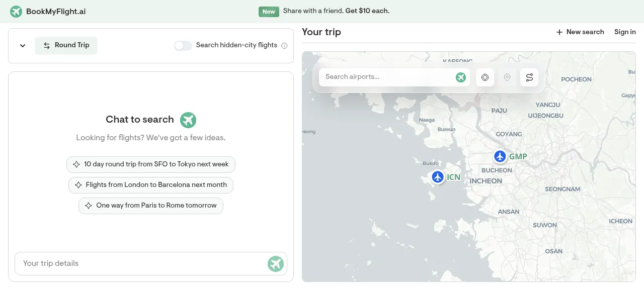Pick One way Paris to Rome suggestion
644x290 pixels.
coord(151,206)
